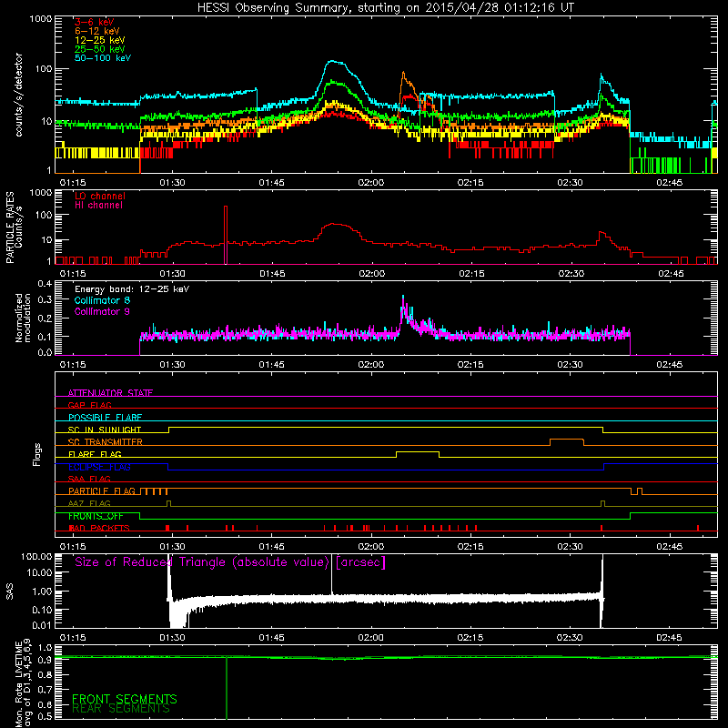Viewport: 728px width, 728px height.
Task: Select the 12-25 keV legend entry
Action: point(100,40)
